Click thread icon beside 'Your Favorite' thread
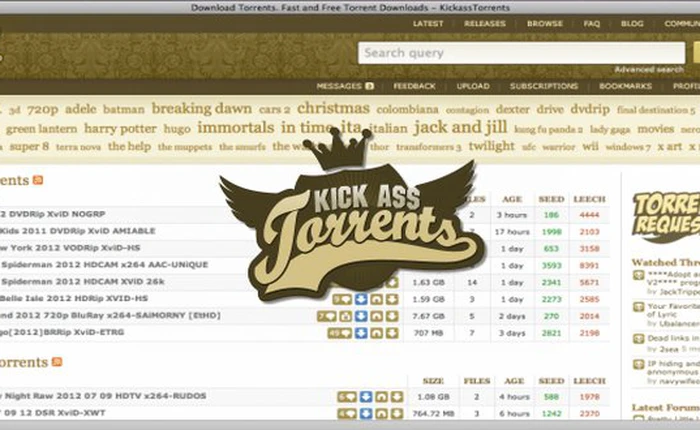 pyautogui.click(x=639, y=307)
